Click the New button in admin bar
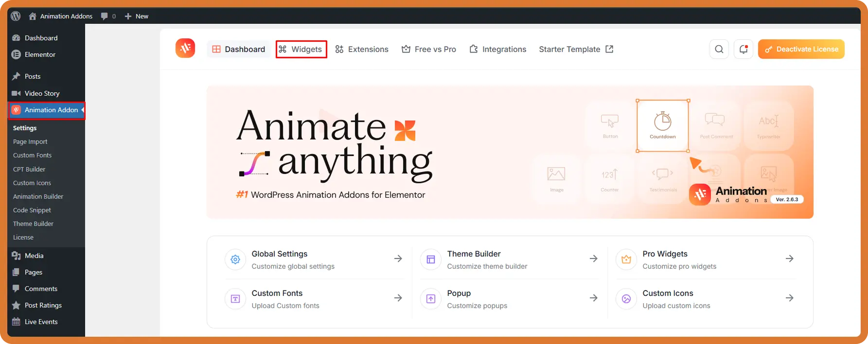The width and height of the screenshot is (868, 344). (137, 16)
